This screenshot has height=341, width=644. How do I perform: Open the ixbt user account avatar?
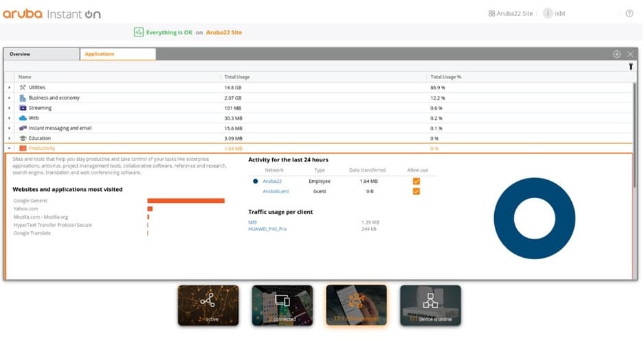point(548,14)
